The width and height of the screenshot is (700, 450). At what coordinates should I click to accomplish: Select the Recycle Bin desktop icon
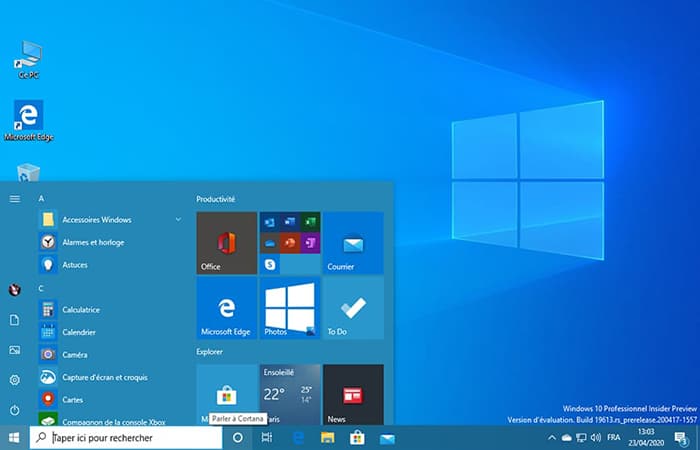(x=28, y=172)
